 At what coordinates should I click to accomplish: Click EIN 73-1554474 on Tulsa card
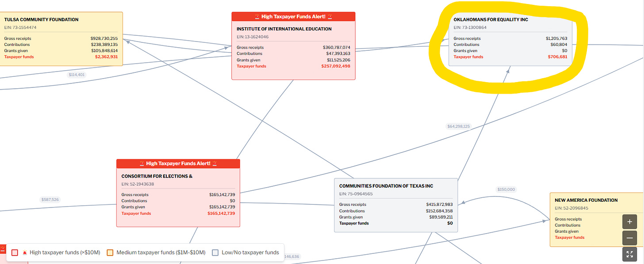pos(20,27)
